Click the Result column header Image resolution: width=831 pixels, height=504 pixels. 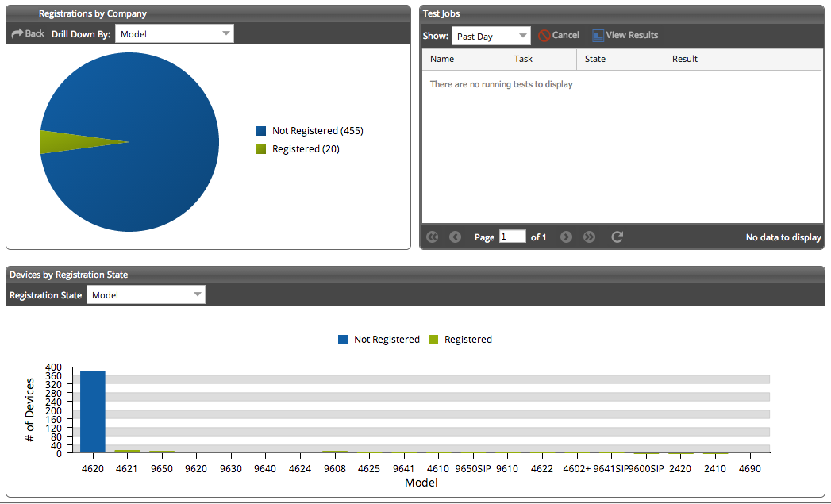pos(685,59)
